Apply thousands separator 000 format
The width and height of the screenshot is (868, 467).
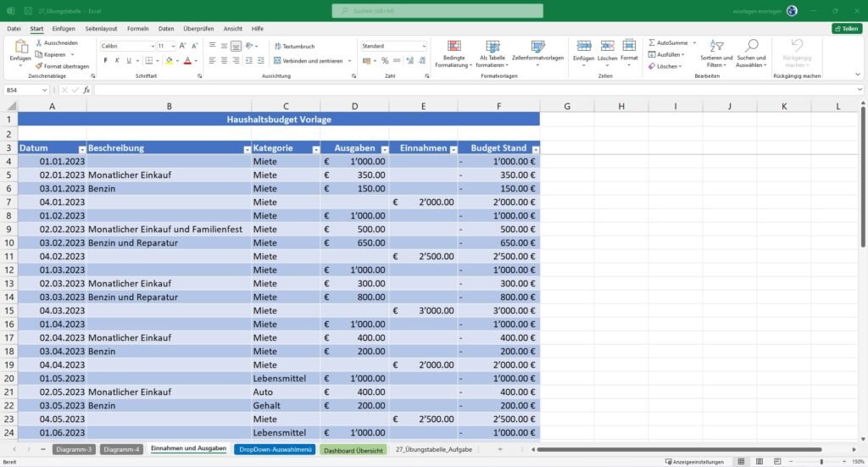coord(397,61)
